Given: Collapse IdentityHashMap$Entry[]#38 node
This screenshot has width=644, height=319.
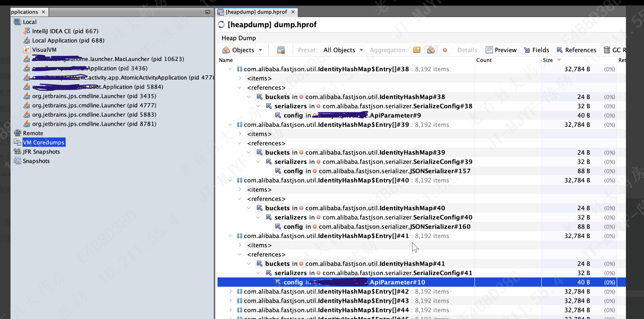Looking at the screenshot, I should click(230, 69).
